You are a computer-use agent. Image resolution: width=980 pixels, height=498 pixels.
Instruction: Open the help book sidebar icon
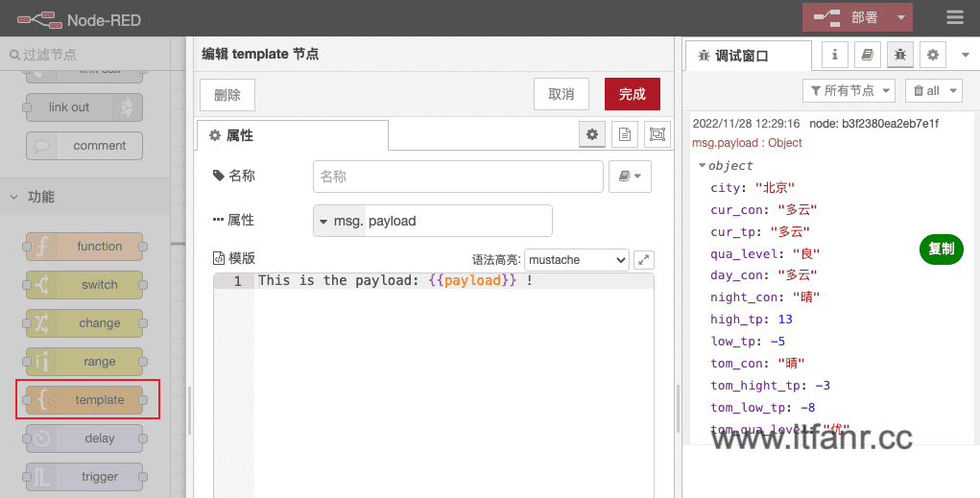coord(867,55)
